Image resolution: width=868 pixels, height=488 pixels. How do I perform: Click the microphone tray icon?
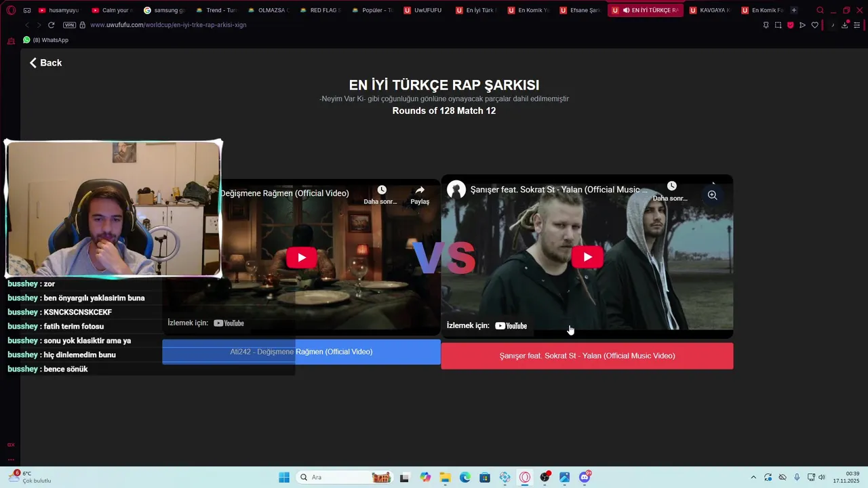click(797, 477)
